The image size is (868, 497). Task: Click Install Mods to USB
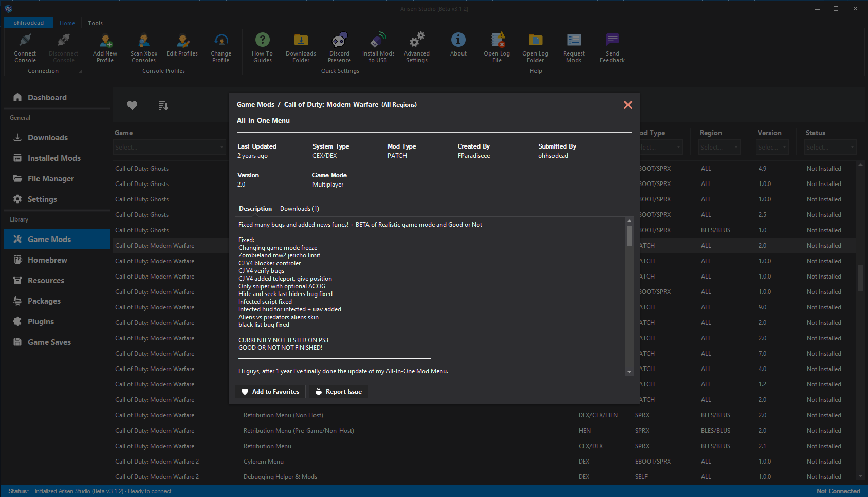(378, 47)
